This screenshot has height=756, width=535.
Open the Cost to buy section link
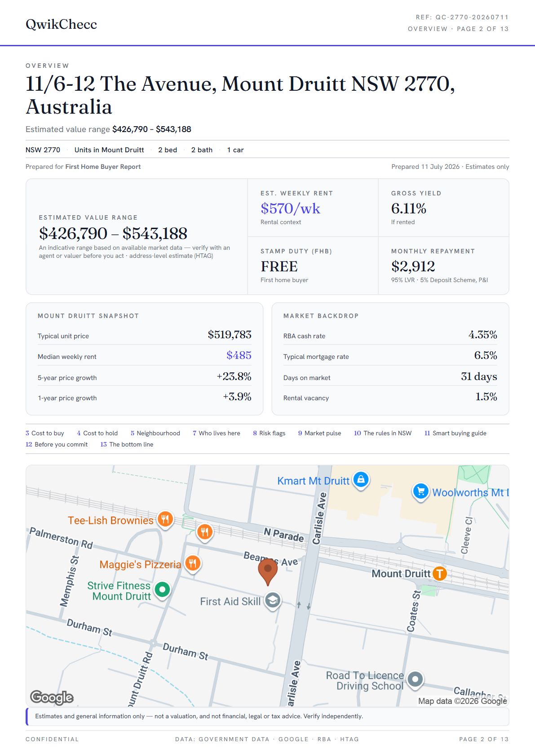45,433
